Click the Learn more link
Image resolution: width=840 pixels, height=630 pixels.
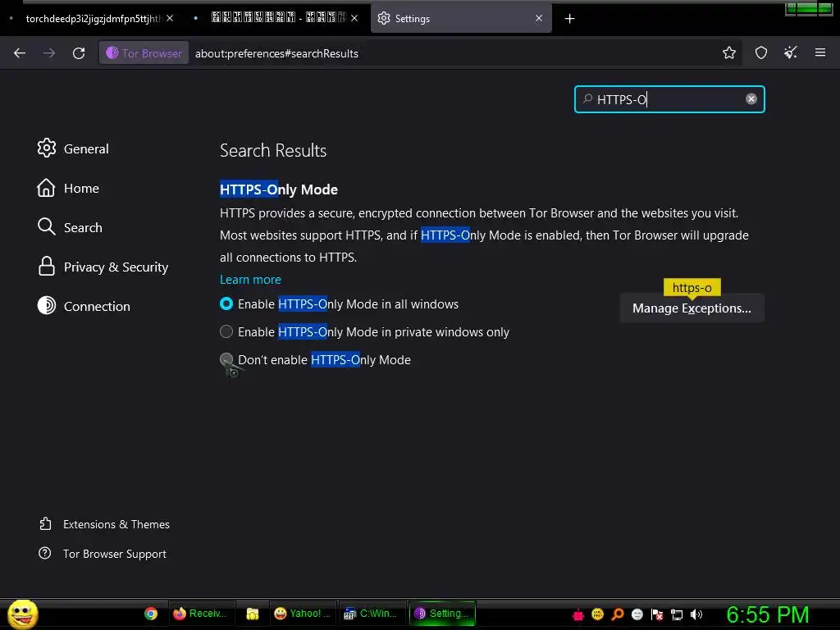click(250, 280)
